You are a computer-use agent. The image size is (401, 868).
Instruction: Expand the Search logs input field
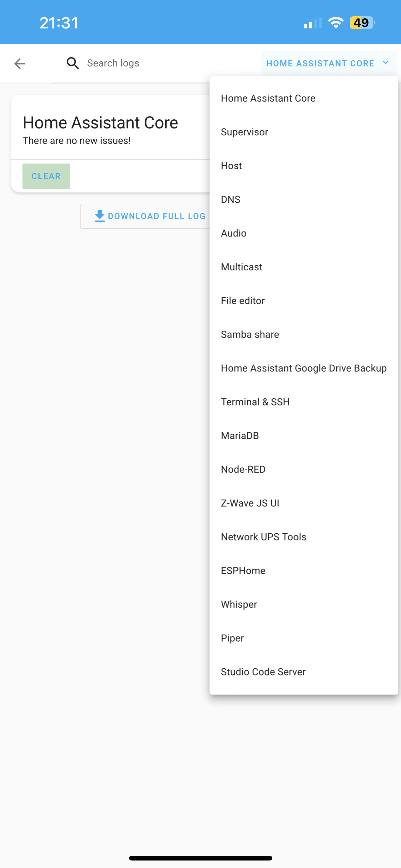(x=135, y=63)
